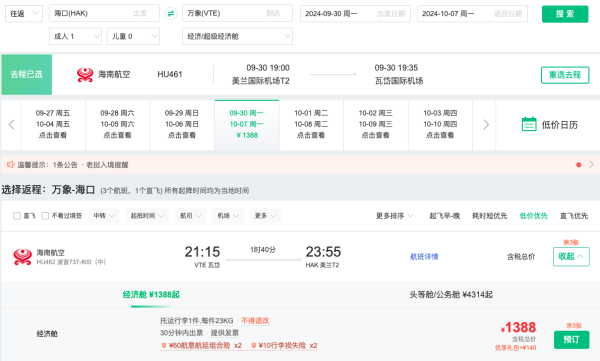This screenshot has height=361, width=600.
Task: Click shield icon of ¥10 baggage insurance
Action: (x=253, y=346)
